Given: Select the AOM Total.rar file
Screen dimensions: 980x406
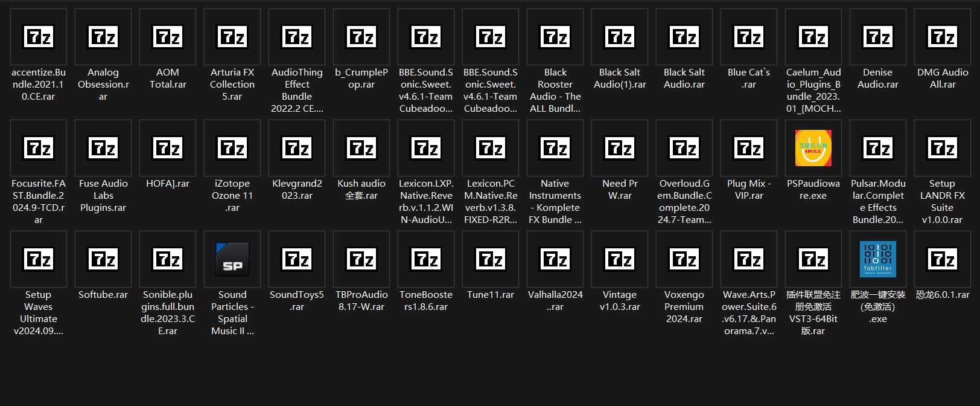Looking at the screenshot, I should (168, 37).
